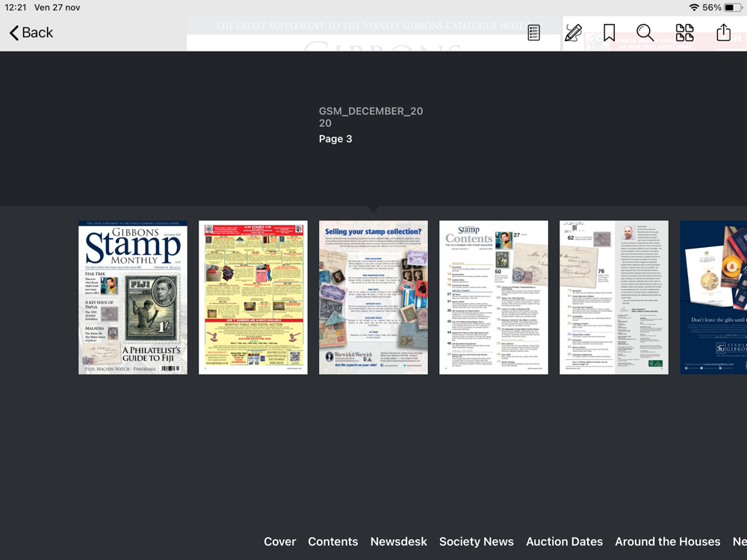Switch to the page grid view icon

click(684, 33)
